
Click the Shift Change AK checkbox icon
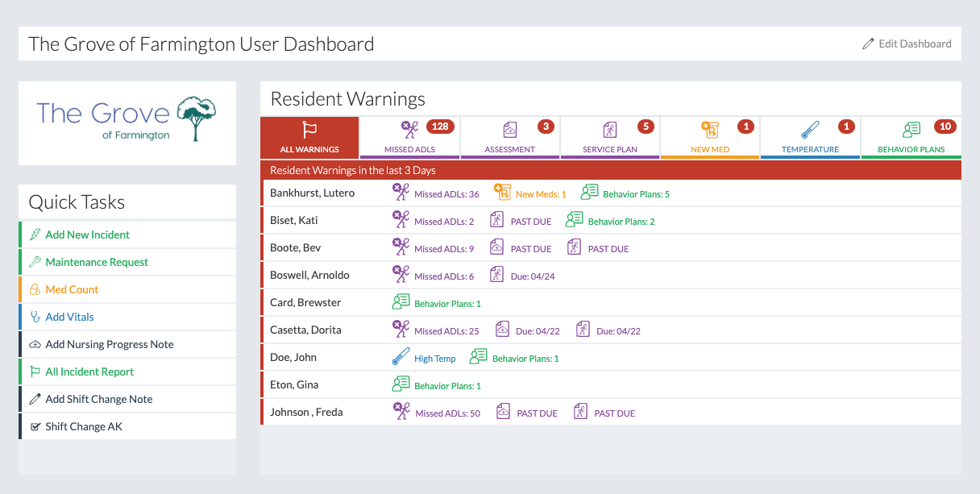(x=35, y=426)
